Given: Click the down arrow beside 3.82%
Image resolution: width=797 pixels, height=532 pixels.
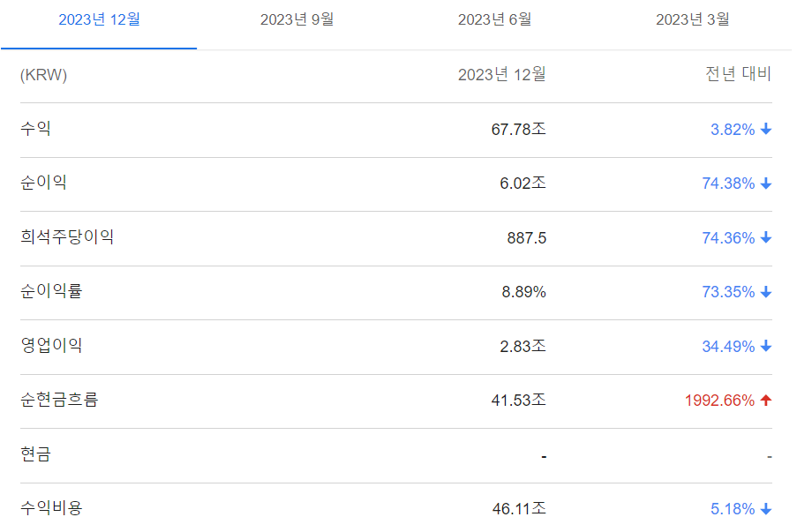Looking at the screenshot, I should [x=766, y=130].
